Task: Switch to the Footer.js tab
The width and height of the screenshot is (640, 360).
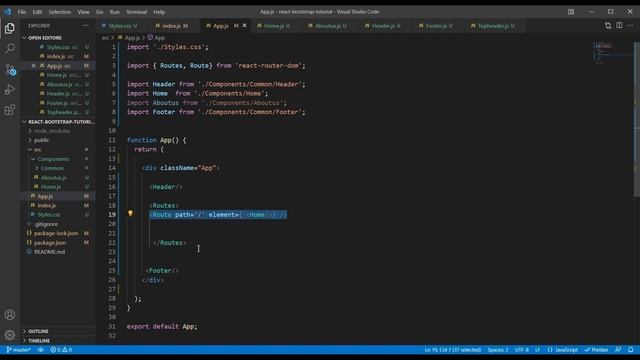Action: click(438, 26)
